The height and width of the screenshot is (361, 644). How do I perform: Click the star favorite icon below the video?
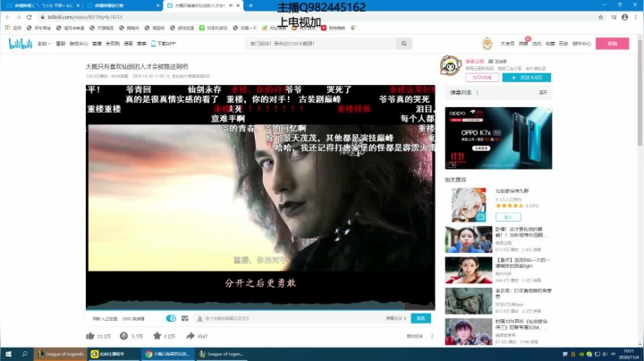coord(157,336)
